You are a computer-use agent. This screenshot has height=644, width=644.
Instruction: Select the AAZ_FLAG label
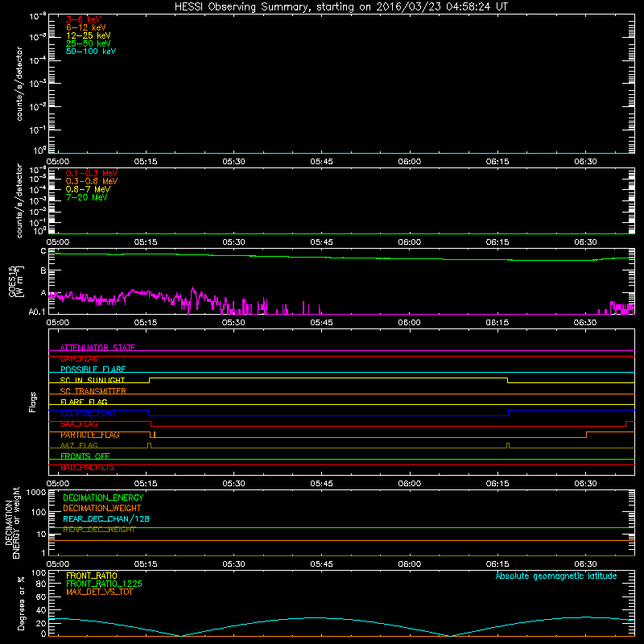(x=79, y=445)
